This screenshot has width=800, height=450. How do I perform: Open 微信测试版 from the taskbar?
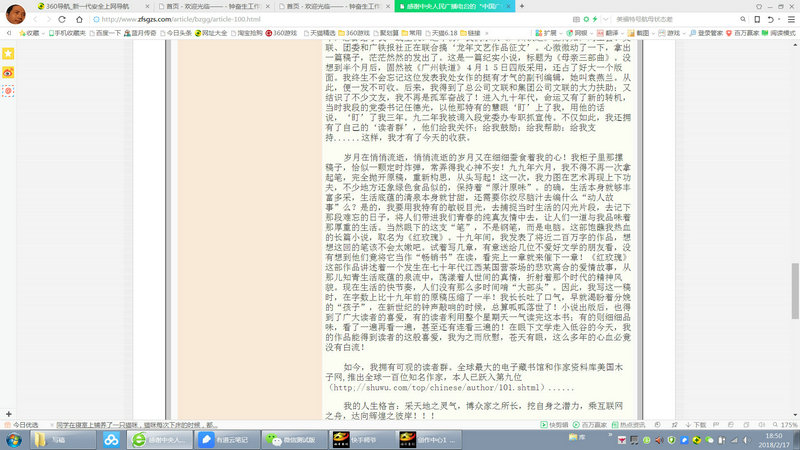coord(295,440)
